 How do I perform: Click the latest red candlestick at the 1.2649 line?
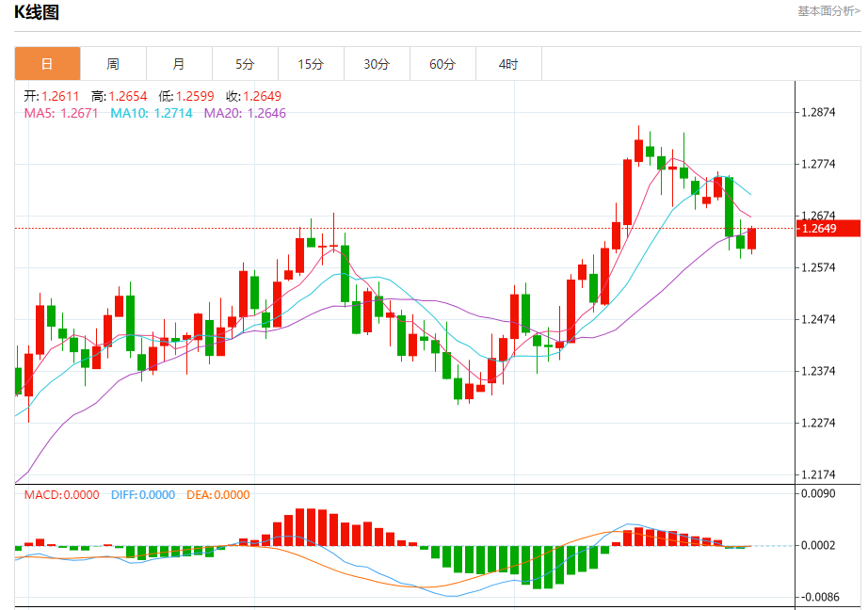pos(752,238)
